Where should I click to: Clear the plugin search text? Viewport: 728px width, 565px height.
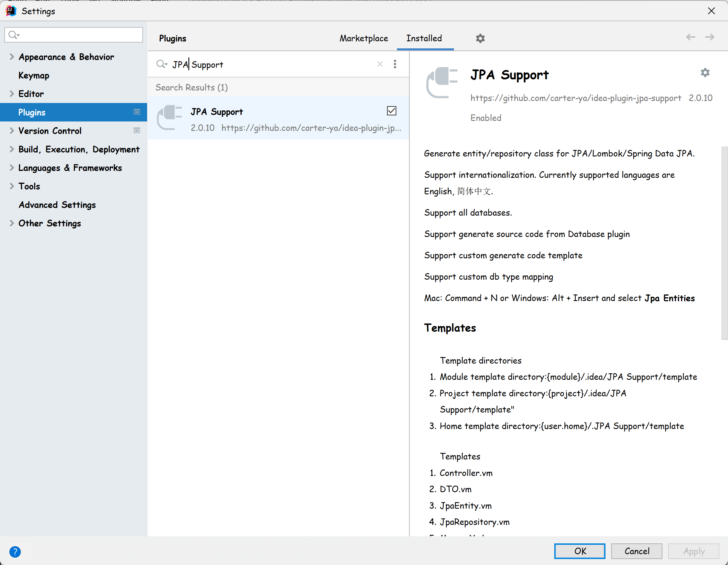(380, 64)
